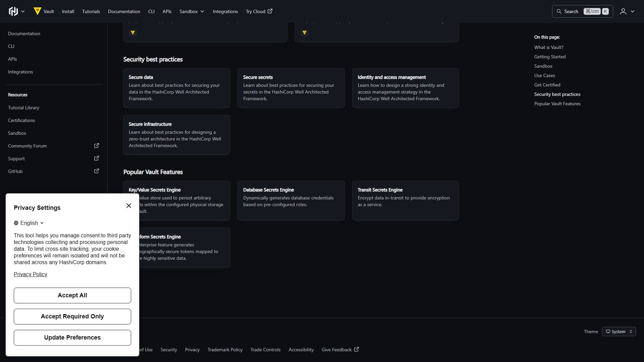
Task: Open Identity and access management card
Action: 406,88
